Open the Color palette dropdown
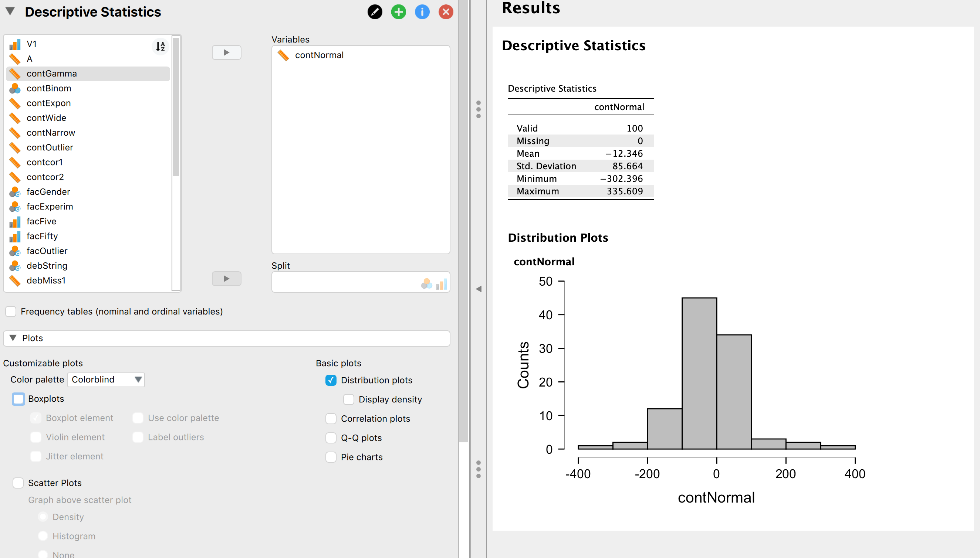980x558 pixels. click(106, 380)
